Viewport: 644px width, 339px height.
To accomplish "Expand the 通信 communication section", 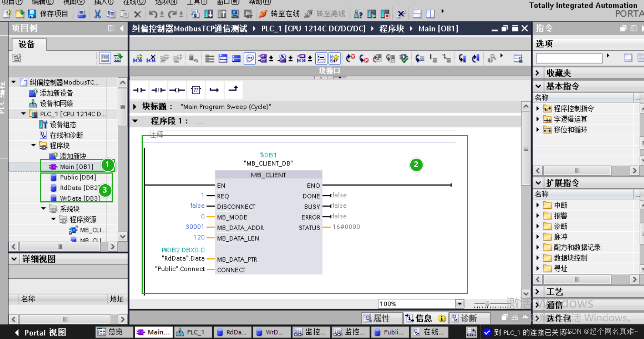I will pyautogui.click(x=538, y=305).
